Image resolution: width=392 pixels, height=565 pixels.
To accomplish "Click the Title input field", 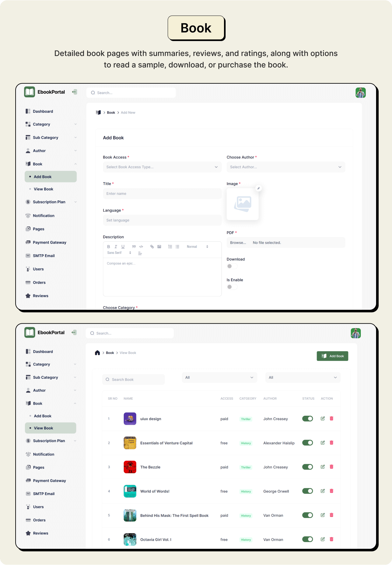I will coord(162,194).
